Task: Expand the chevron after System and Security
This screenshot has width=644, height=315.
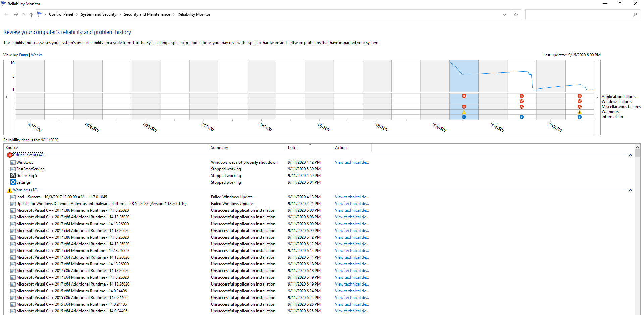Action: click(x=120, y=14)
